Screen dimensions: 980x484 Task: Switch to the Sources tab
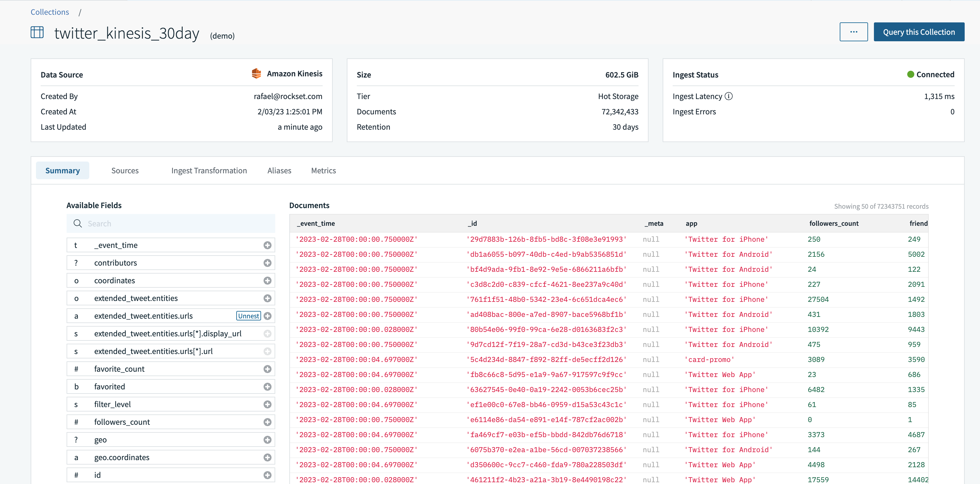coord(125,171)
